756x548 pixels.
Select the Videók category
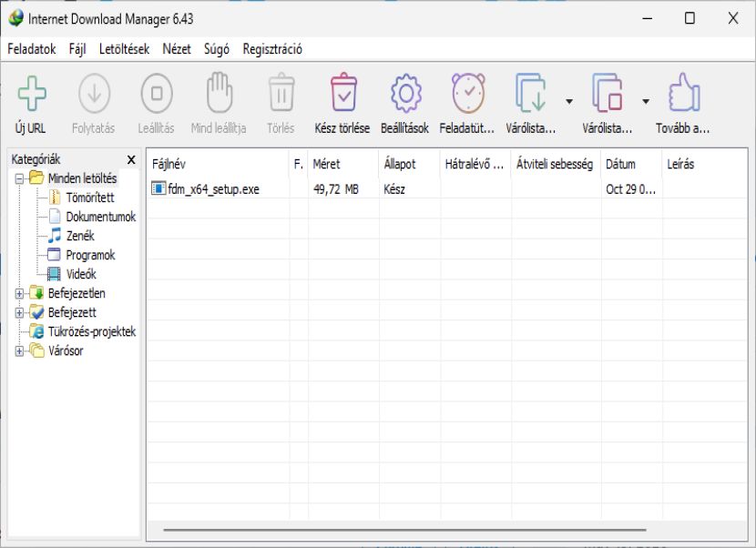click(81, 274)
